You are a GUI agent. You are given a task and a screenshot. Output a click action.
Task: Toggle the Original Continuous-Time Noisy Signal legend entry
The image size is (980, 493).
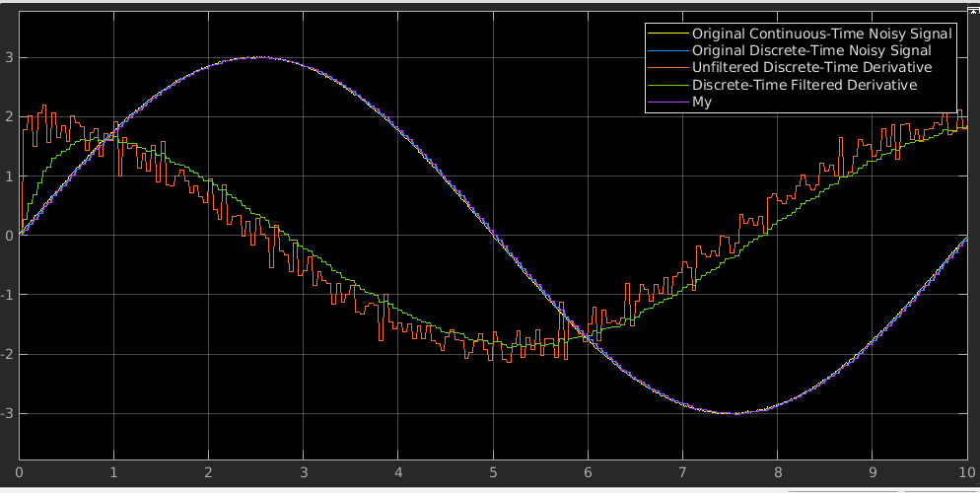coord(821,34)
